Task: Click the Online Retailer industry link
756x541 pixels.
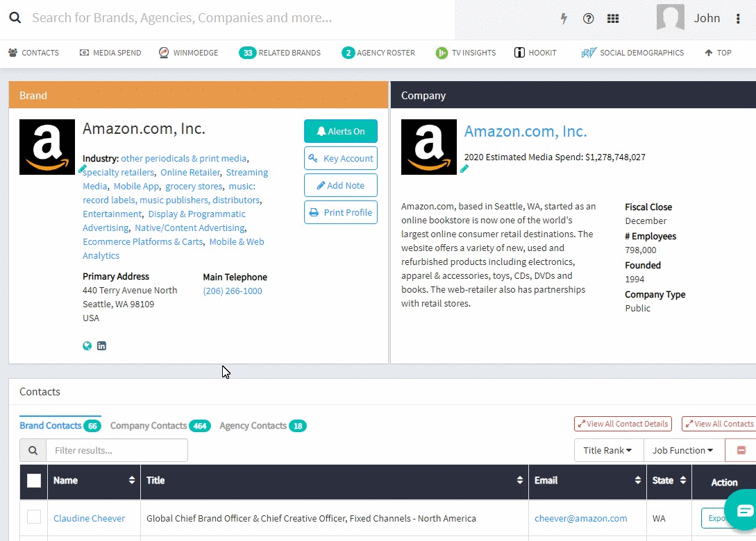Action: coord(190,173)
